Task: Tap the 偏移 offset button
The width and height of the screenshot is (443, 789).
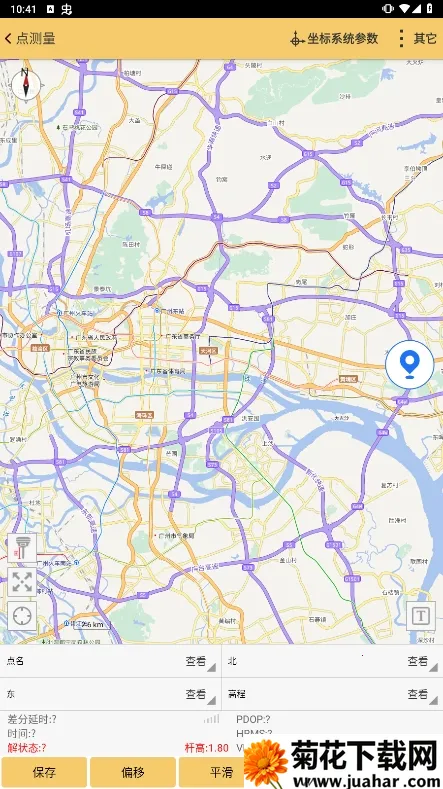Action: pyautogui.click(x=133, y=772)
